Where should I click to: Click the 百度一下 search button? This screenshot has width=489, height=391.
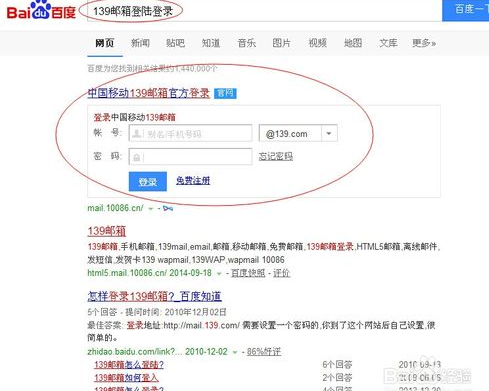point(466,10)
